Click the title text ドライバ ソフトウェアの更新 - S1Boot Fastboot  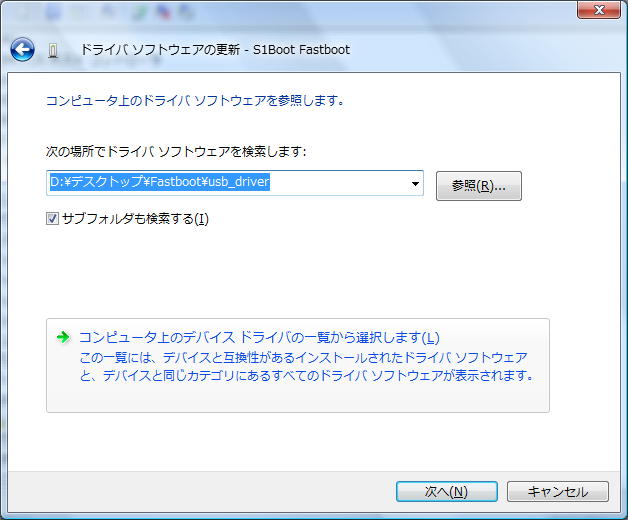pyautogui.click(x=215, y=50)
